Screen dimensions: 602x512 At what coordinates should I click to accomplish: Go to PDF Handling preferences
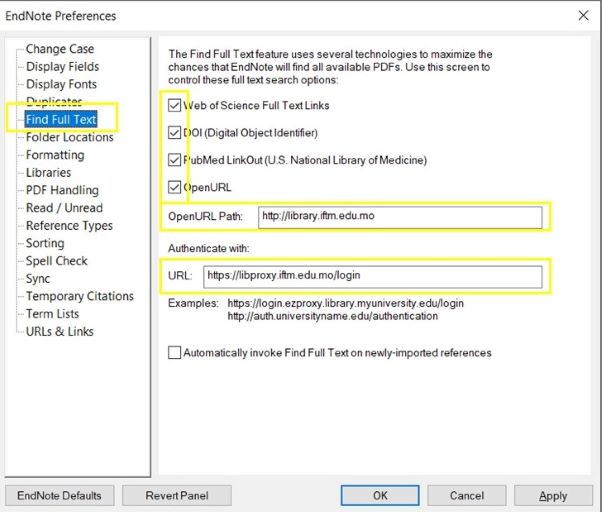[x=62, y=190]
